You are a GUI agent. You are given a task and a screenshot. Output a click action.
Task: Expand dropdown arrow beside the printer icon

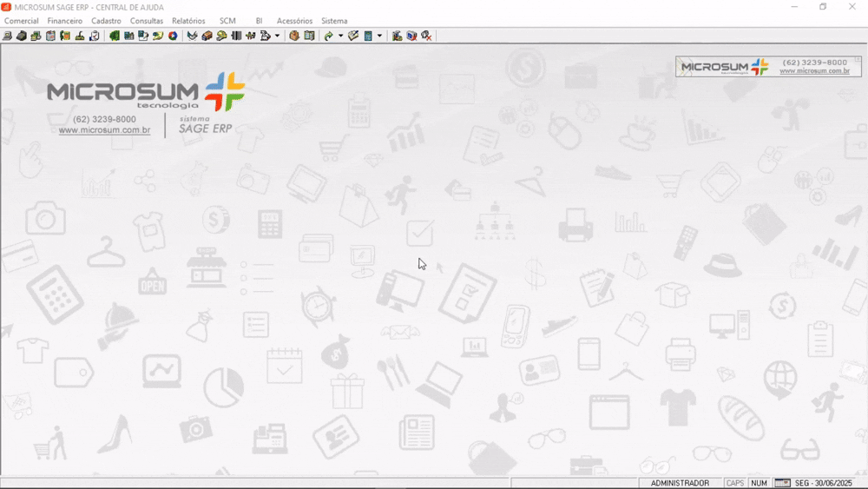coord(277,36)
